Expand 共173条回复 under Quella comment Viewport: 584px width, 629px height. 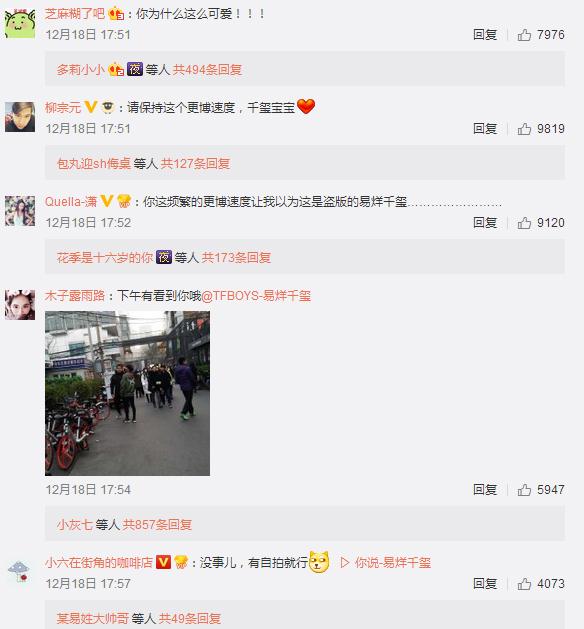(236, 258)
